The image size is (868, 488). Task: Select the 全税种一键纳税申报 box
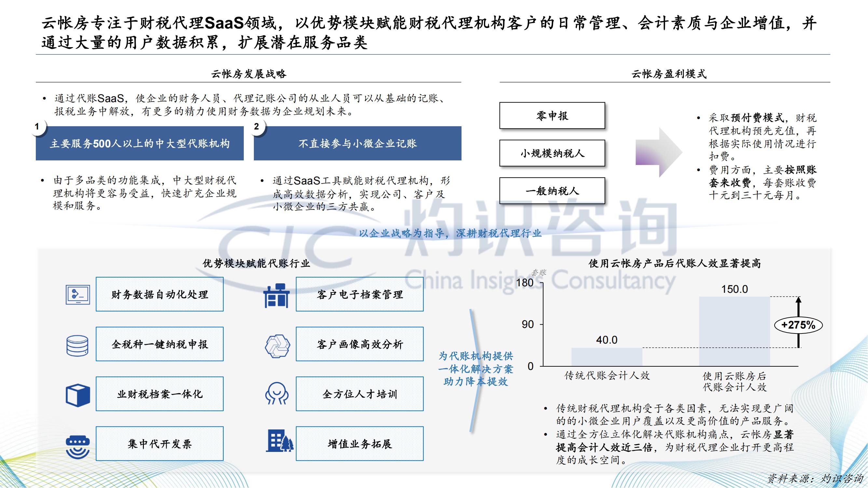click(x=160, y=344)
